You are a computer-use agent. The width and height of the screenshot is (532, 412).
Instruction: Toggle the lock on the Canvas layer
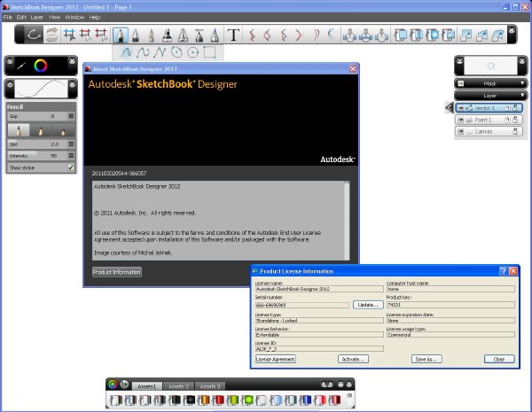tap(515, 131)
